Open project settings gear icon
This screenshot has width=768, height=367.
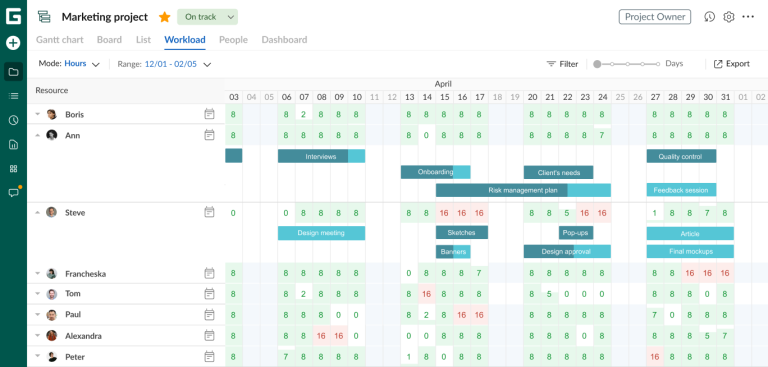tap(729, 17)
